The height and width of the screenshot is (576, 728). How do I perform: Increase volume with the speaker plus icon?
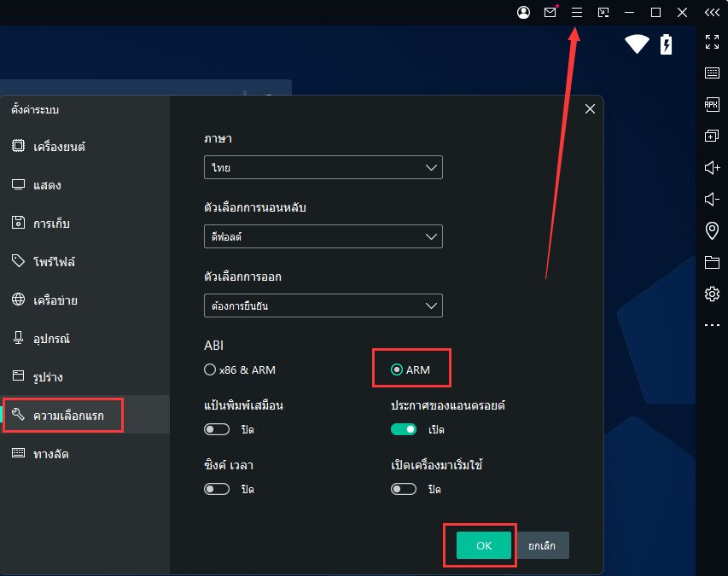pyautogui.click(x=712, y=167)
